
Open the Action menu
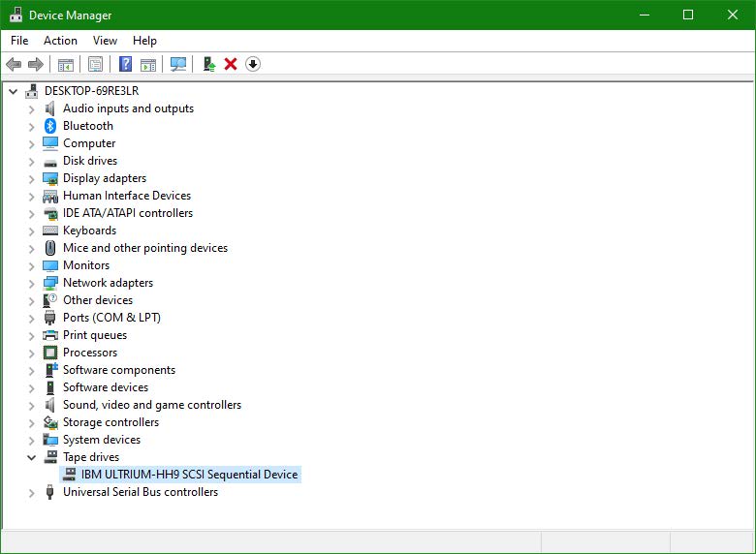60,41
